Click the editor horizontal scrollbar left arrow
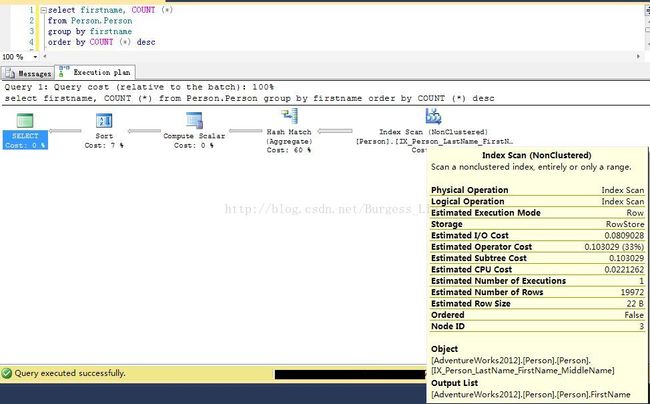 pos(45,56)
